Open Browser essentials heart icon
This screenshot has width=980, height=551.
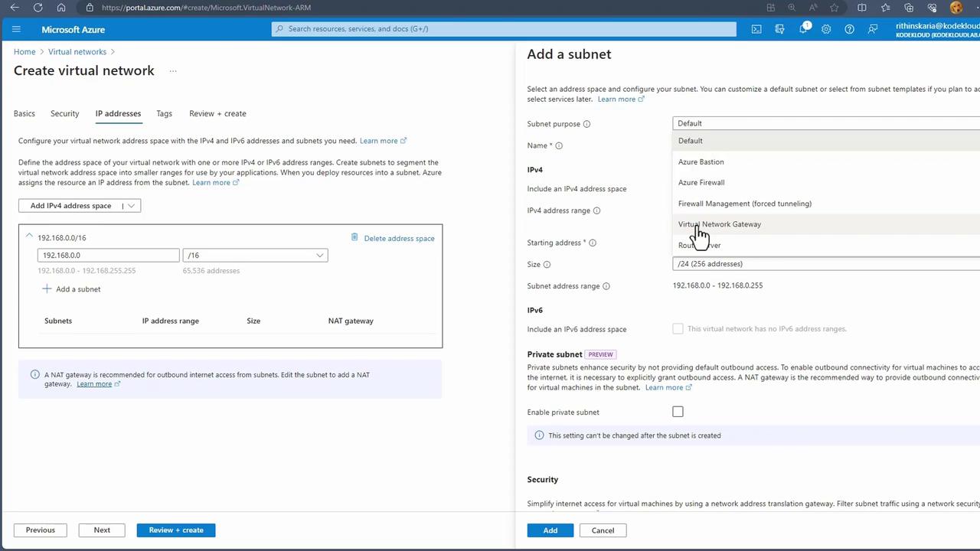pyautogui.click(x=933, y=8)
